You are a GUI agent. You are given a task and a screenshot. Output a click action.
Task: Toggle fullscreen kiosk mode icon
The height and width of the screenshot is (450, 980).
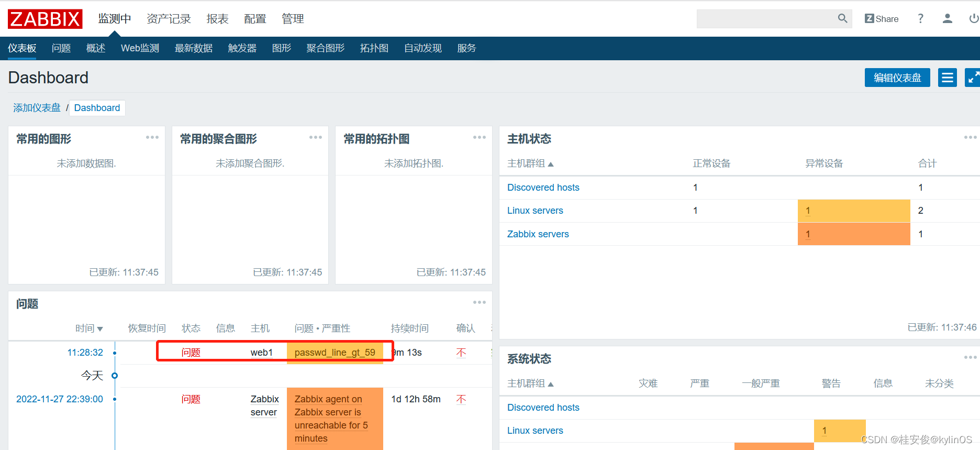tap(972, 78)
